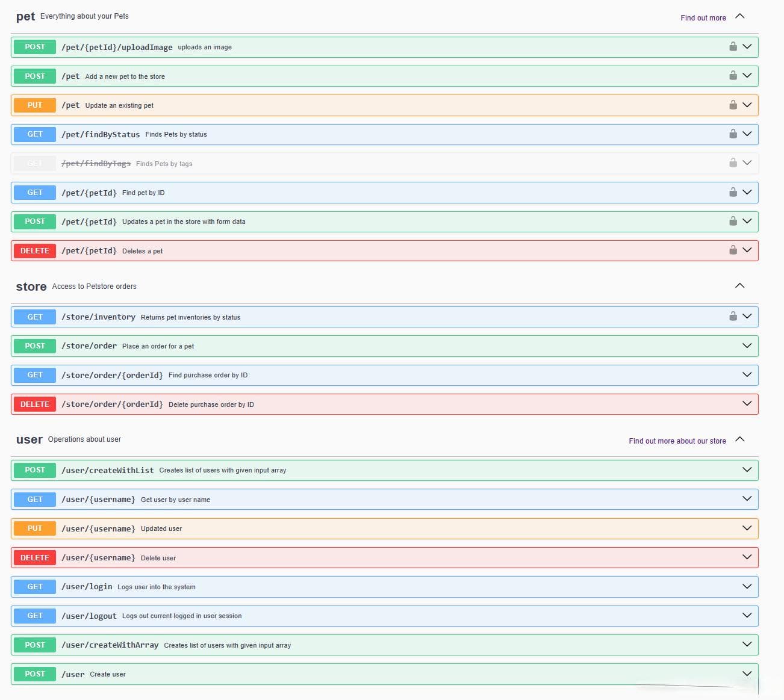Expand POST /user/createWithArray chevron
The image size is (784, 700).
click(x=747, y=644)
